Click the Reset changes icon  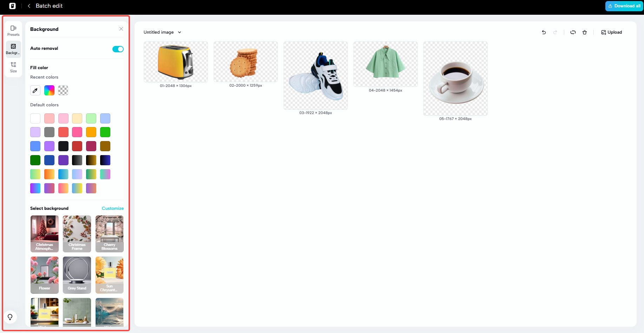click(x=573, y=32)
